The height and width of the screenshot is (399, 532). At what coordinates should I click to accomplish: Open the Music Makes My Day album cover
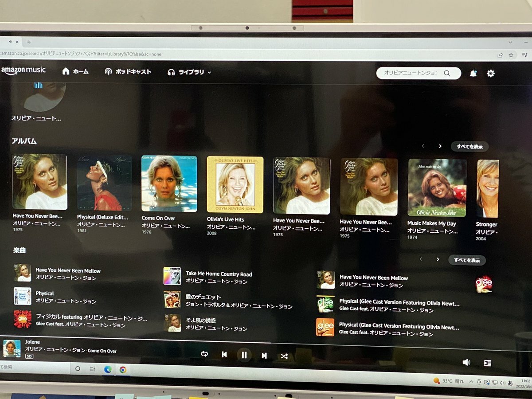(437, 188)
